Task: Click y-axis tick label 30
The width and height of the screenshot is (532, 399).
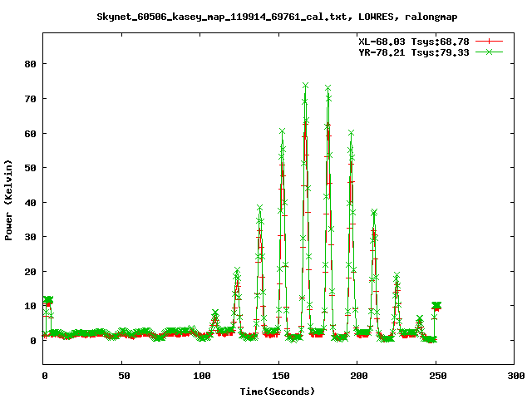Action: coord(30,237)
